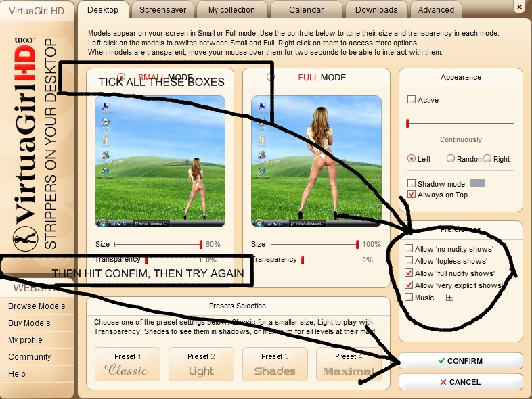Uncheck Always on Top
Image resolution: width=532 pixels, height=399 pixels.
tap(412, 195)
